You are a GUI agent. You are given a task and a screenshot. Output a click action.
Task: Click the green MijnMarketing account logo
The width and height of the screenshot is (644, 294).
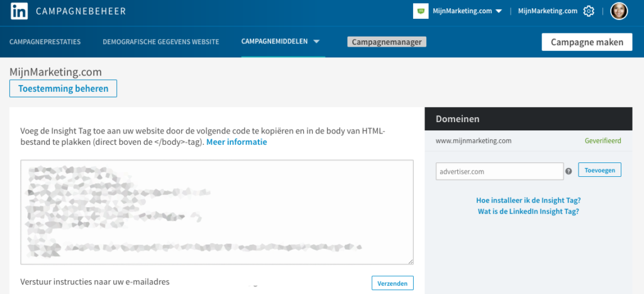pyautogui.click(x=421, y=11)
